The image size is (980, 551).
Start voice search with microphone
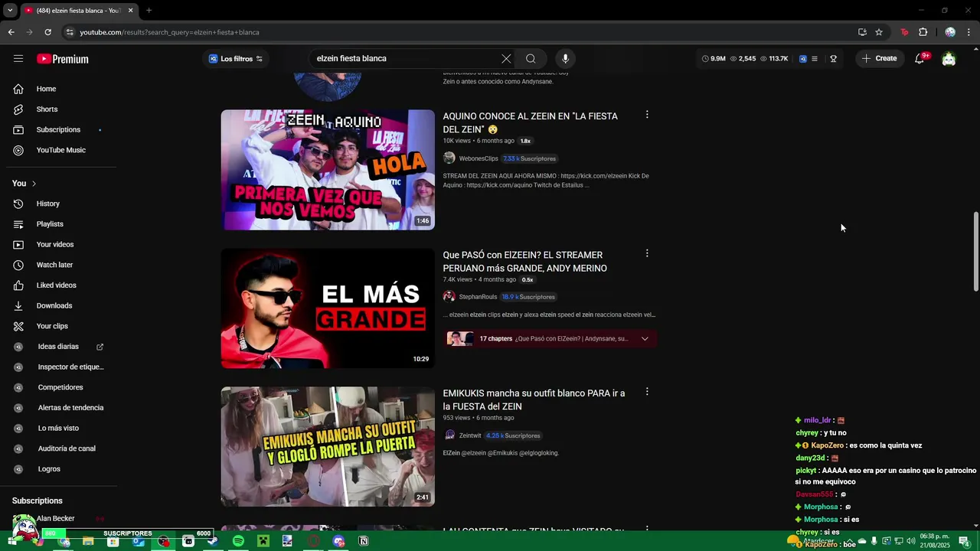click(565, 59)
